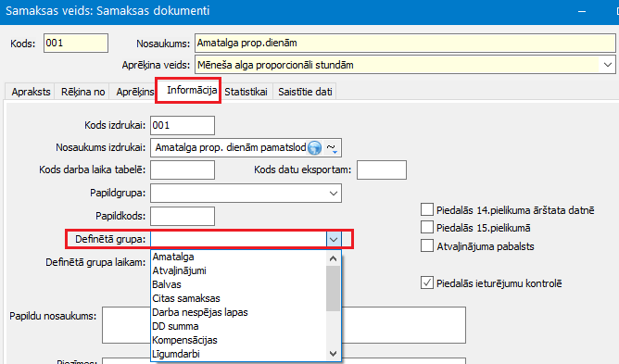The width and height of the screenshot is (619, 364).
Task: Click the Papildkods input field
Action: click(x=183, y=217)
